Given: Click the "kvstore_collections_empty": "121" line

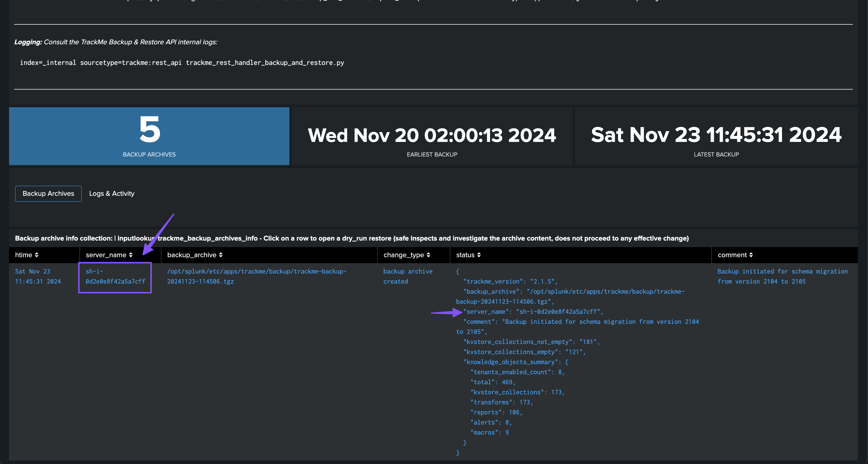Looking at the screenshot, I should tap(524, 352).
